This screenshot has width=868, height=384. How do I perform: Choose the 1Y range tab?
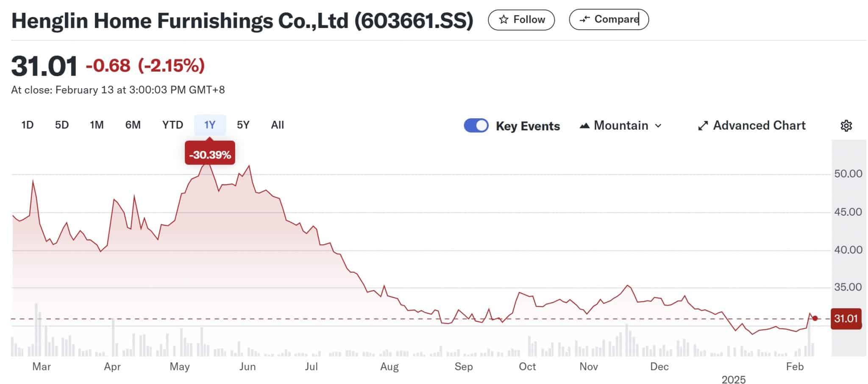pos(210,125)
